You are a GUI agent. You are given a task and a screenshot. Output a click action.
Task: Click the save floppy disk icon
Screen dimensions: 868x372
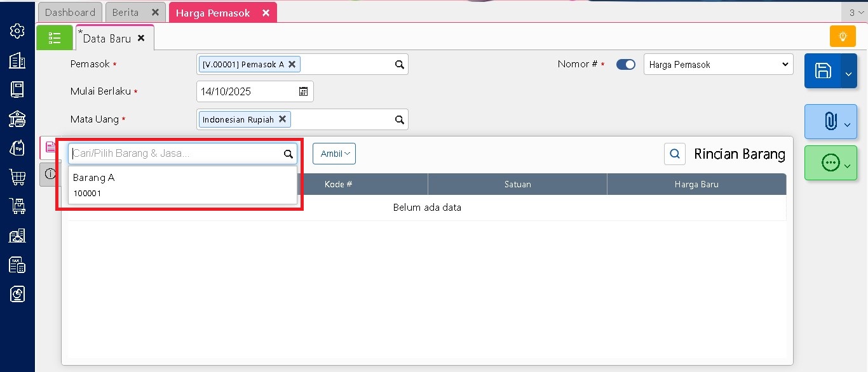(x=823, y=70)
